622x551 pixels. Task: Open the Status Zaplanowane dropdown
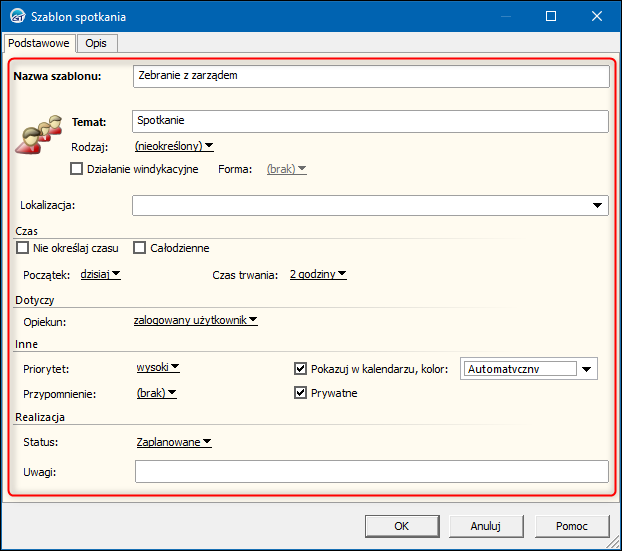pyautogui.click(x=174, y=442)
